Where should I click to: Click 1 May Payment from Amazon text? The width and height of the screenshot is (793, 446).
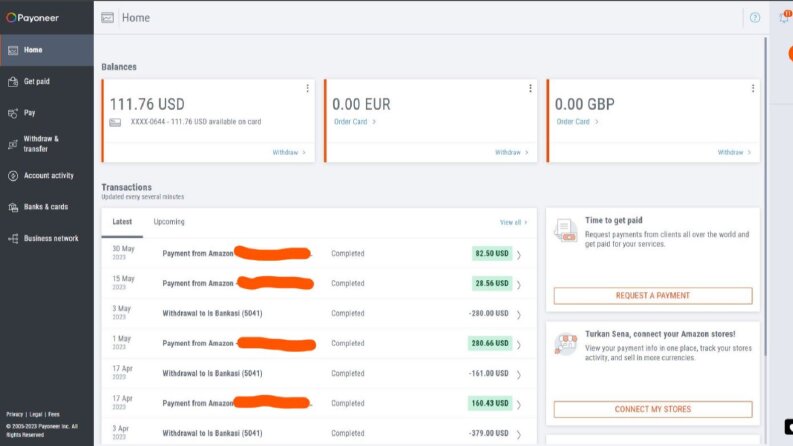pyautogui.click(x=198, y=343)
